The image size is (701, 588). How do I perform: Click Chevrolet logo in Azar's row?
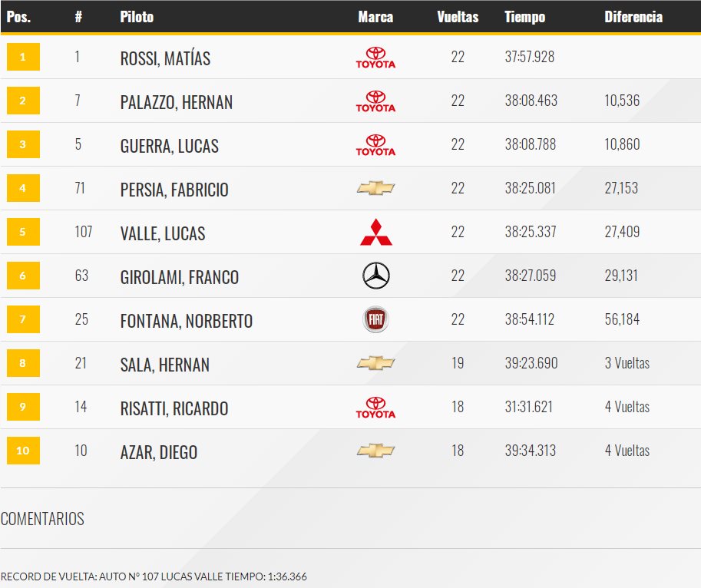tap(375, 451)
